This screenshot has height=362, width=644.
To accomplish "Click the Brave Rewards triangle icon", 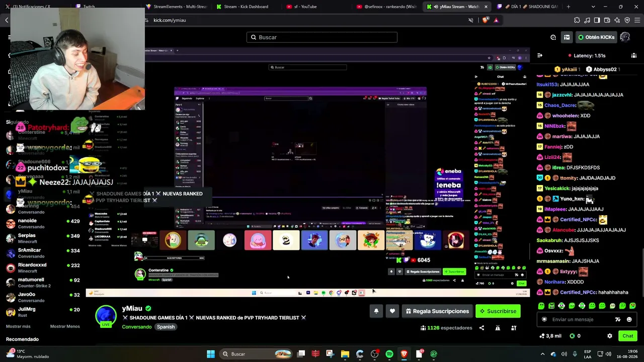I will 496,20.
